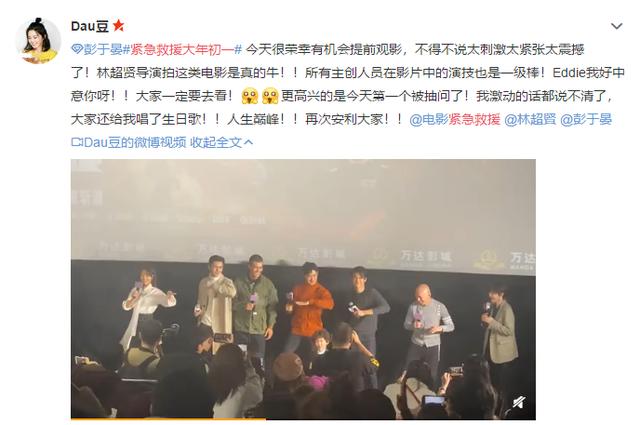The image size is (640, 425).
Task: Open the #紧急救援大年初一# hashtag topic
Action: pyautogui.click(x=182, y=49)
